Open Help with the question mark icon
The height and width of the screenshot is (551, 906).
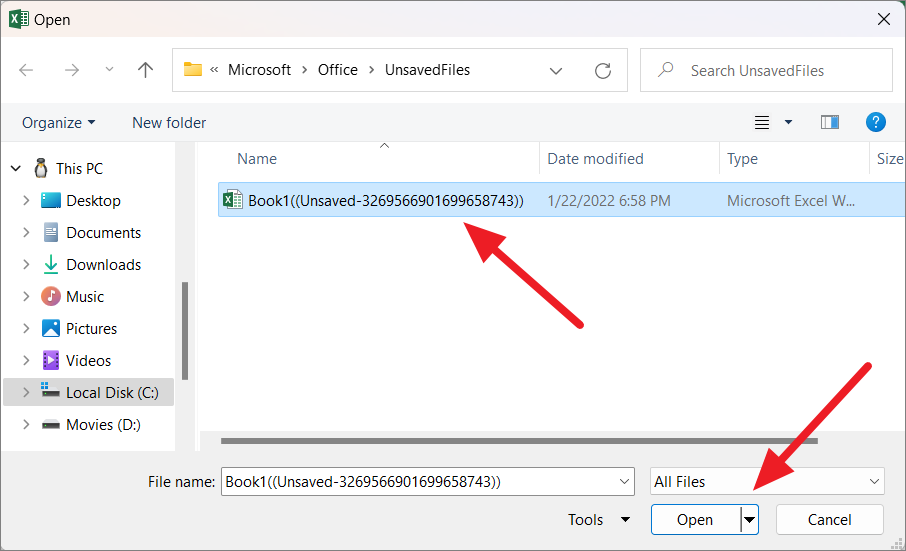pyautogui.click(x=875, y=122)
